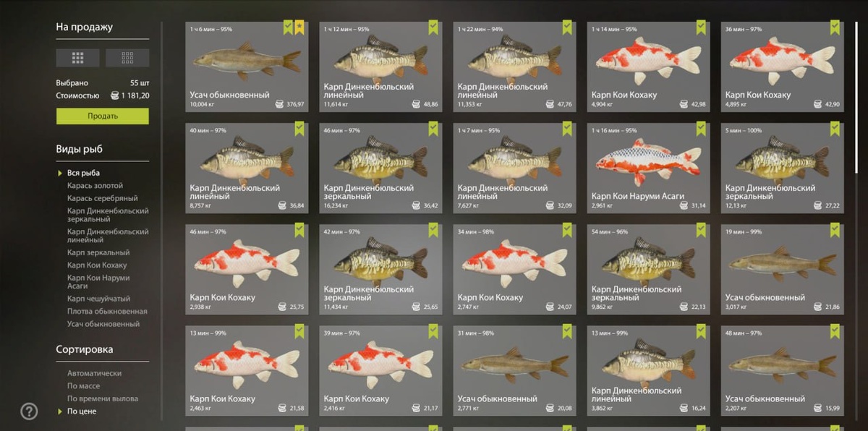The image size is (868, 431).
Task: Uncheck the green checkmark on the Карп Кои Наруми Асаги card
Action: click(701, 129)
